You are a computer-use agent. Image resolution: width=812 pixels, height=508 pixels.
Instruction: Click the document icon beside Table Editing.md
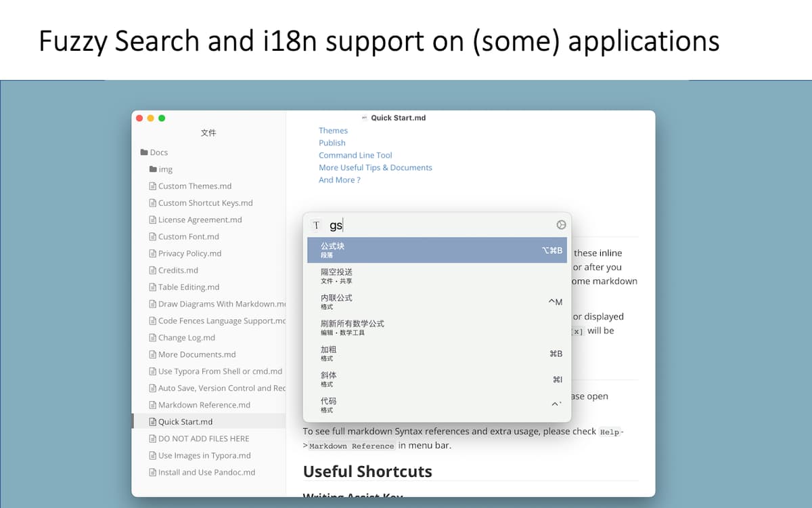[153, 287]
